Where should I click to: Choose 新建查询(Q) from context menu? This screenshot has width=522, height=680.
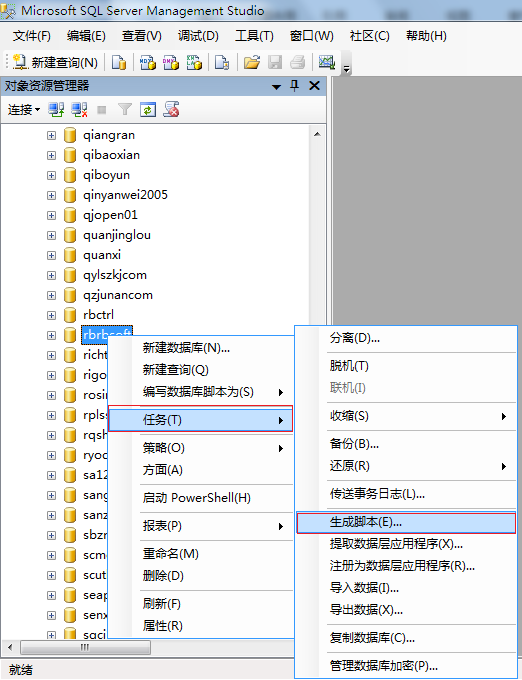[x=201, y=370]
